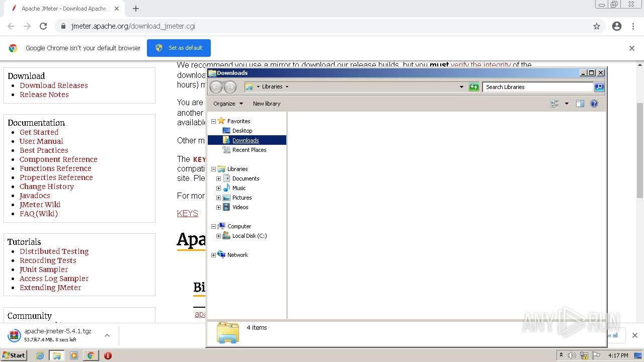Screen dimensions: 644x362
Task: Expand the Pictures library
Action: [x=218, y=198]
